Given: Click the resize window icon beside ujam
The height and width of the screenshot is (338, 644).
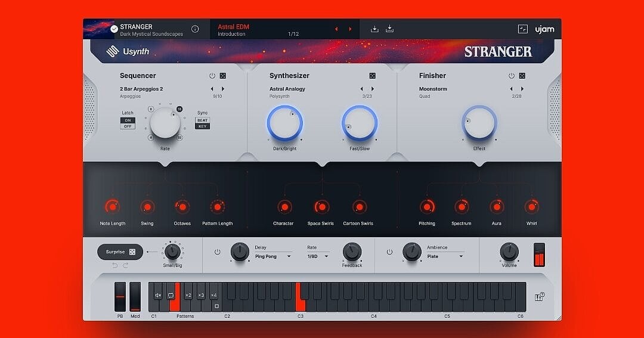Looking at the screenshot, I should pos(522,29).
